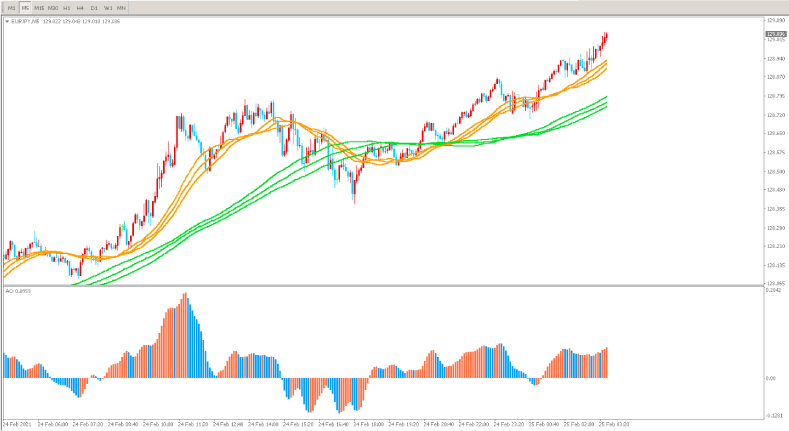
Task: Open the H4 timeframe chart
Action: coord(80,7)
